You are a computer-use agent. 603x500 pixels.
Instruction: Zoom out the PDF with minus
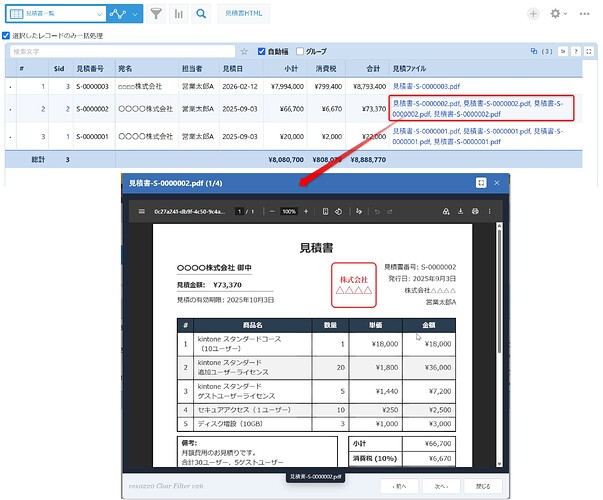[272, 212]
